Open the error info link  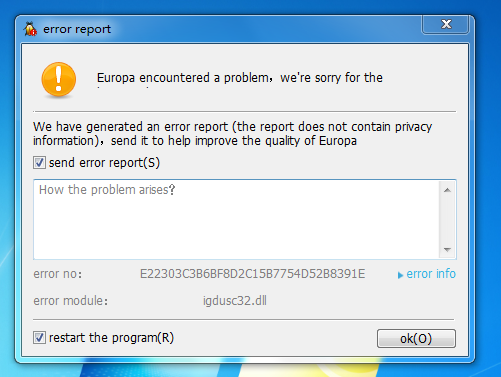point(431,274)
